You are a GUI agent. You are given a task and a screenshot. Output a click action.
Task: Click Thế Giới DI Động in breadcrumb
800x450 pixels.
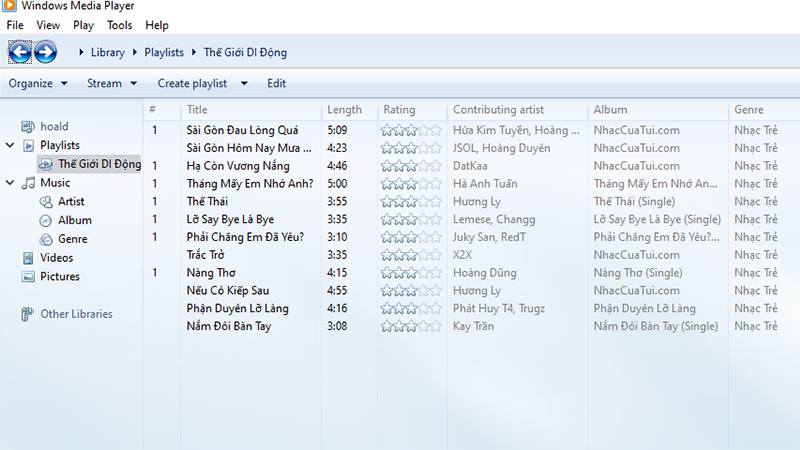tap(245, 53)
